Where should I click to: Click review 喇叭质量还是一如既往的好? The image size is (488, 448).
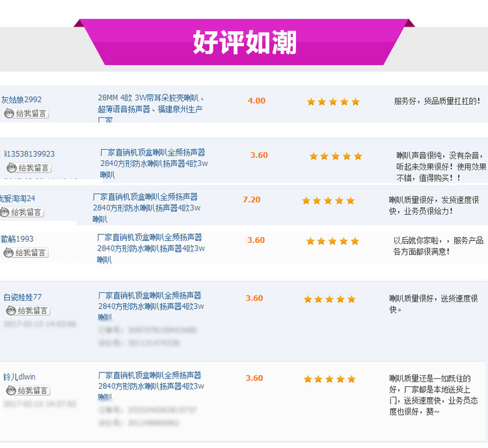(433, 395)
